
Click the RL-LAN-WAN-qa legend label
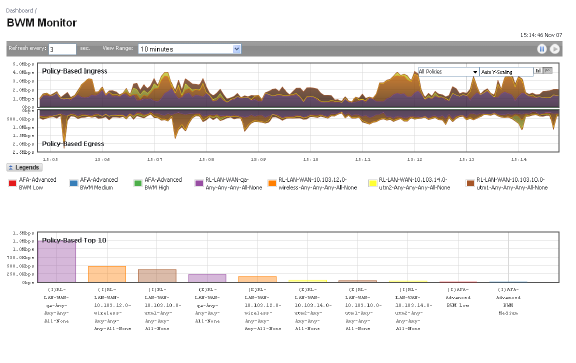pos(234,183)
